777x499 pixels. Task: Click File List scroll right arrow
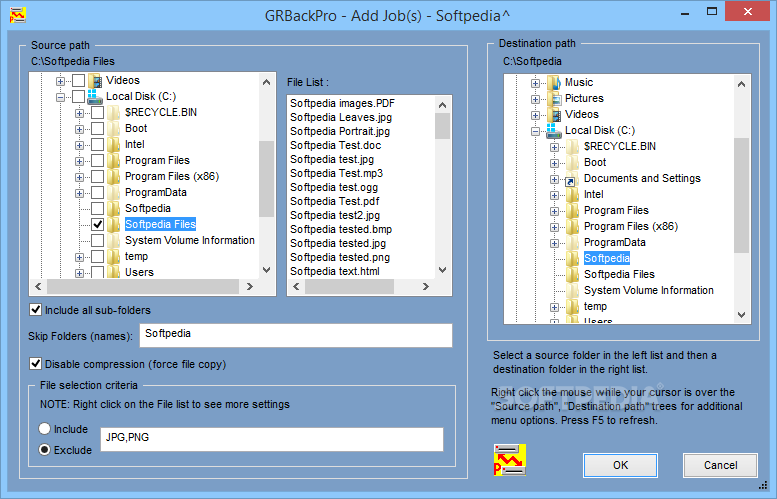pos(426,286)
